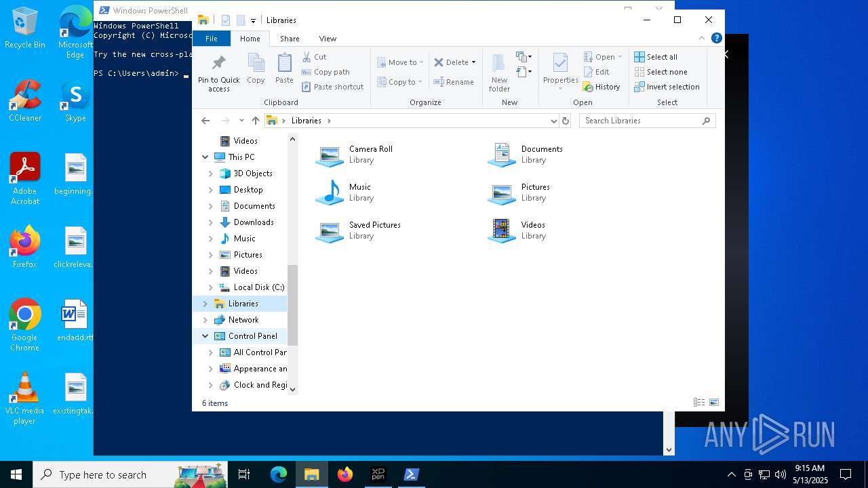The width and height of the screenshot is (868, 488).
Task: Open the File menu tab
Action: coord(212,39)
